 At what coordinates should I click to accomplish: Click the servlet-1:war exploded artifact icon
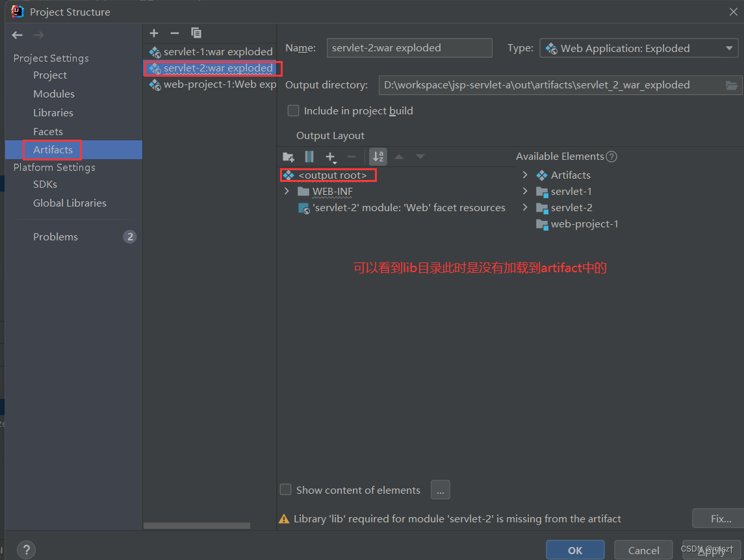pyautogui.click(x=155, y=52)
